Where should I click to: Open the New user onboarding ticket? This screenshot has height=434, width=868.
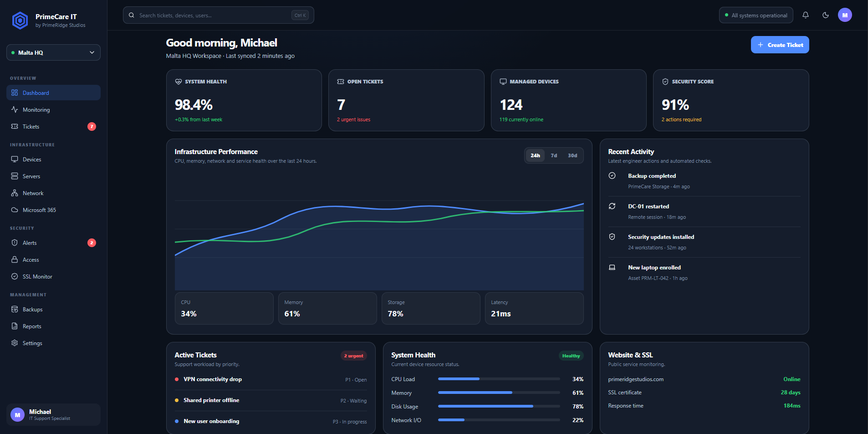[271, 421]
